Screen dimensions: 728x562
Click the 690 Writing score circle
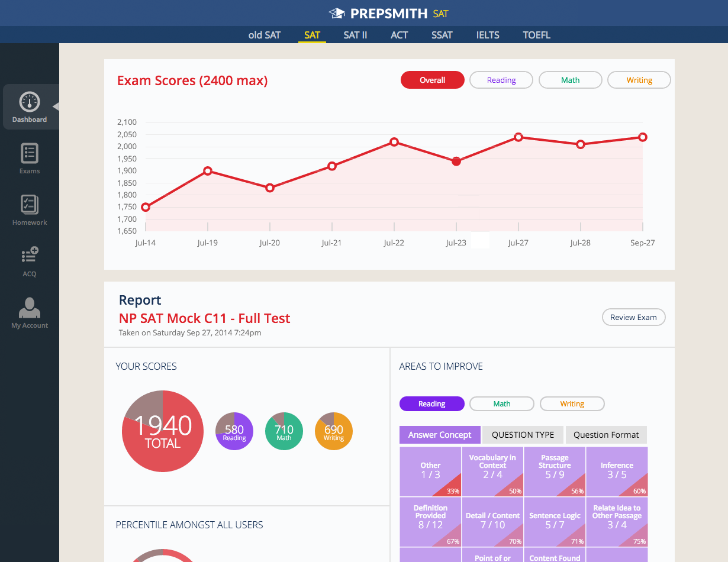click(x=334, y=431)
